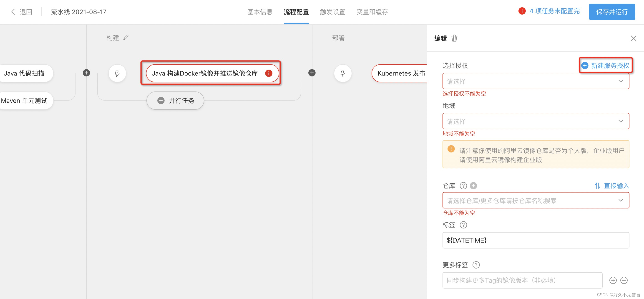Click 直接输入 to enter repository manually
The width and height of the screenshot is (644, 299).
[x=616, y=186]
